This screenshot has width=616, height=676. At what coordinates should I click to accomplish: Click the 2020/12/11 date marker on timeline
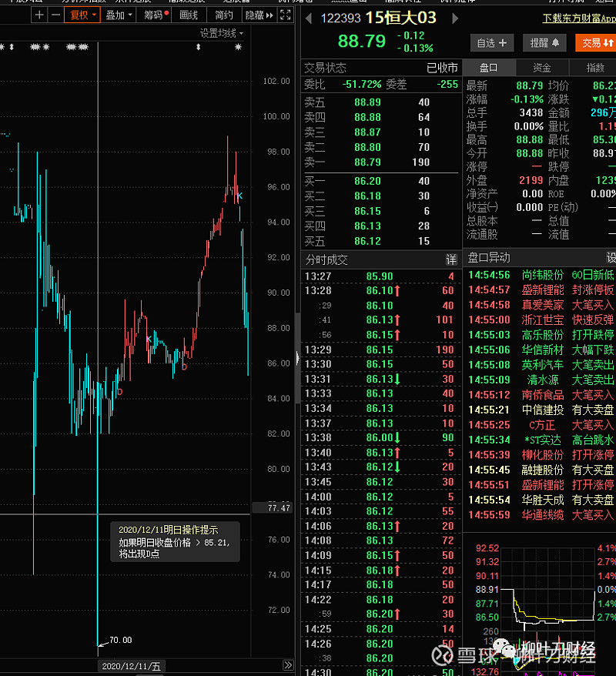click(x=132, y=666)
